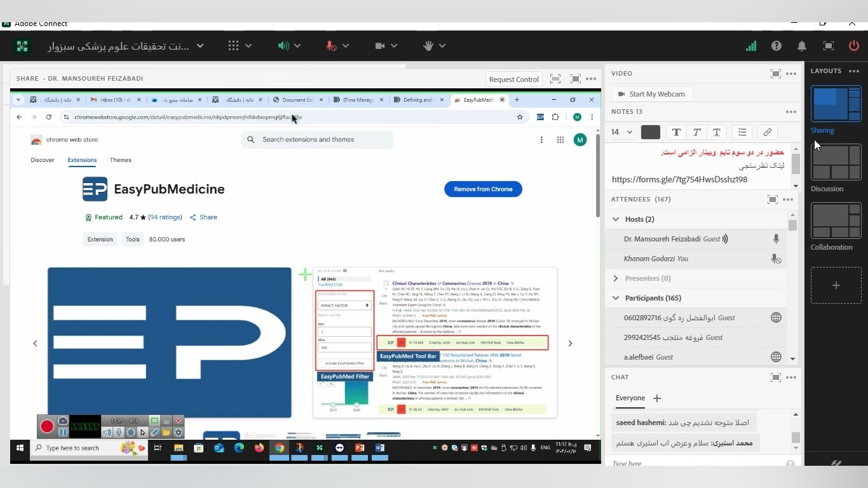Raise hand using the hand icon
The width and height of the screenshot is (868, 488).
tap(428, 46)
